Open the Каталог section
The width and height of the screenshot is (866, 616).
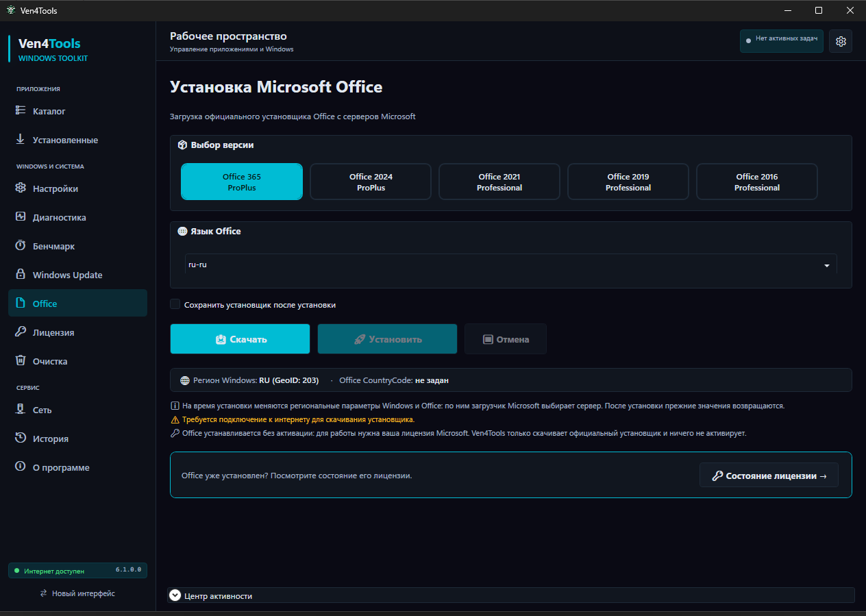click(x=77, y=111)
